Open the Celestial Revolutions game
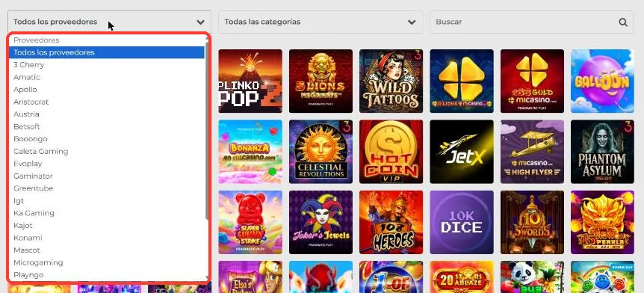This screenshot has height=293, width=644. coord(321,152)
